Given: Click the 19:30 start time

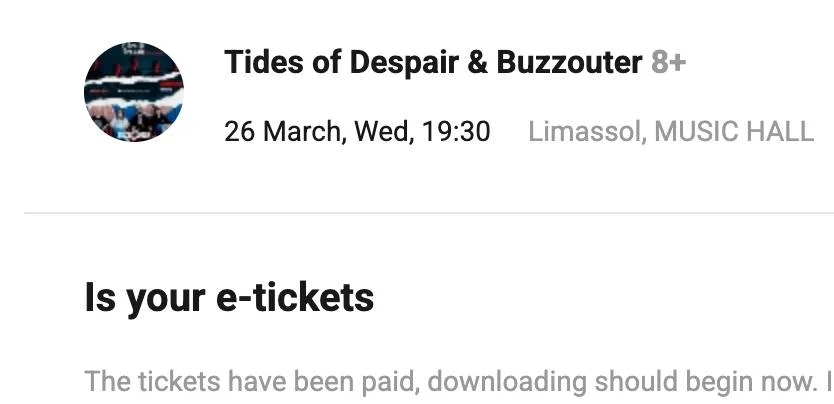Looking at the screenshot, I should (455, 131).
